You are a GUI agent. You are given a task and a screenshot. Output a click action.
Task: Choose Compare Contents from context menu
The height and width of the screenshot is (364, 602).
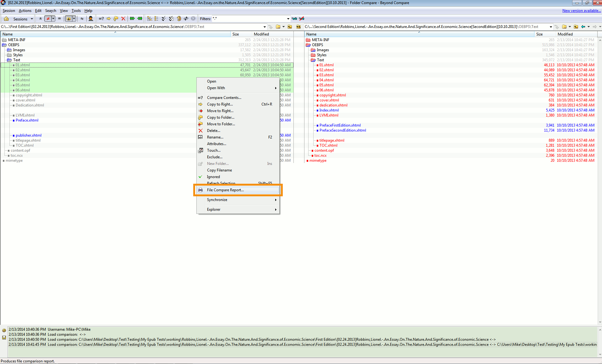(x=238, y=98)
